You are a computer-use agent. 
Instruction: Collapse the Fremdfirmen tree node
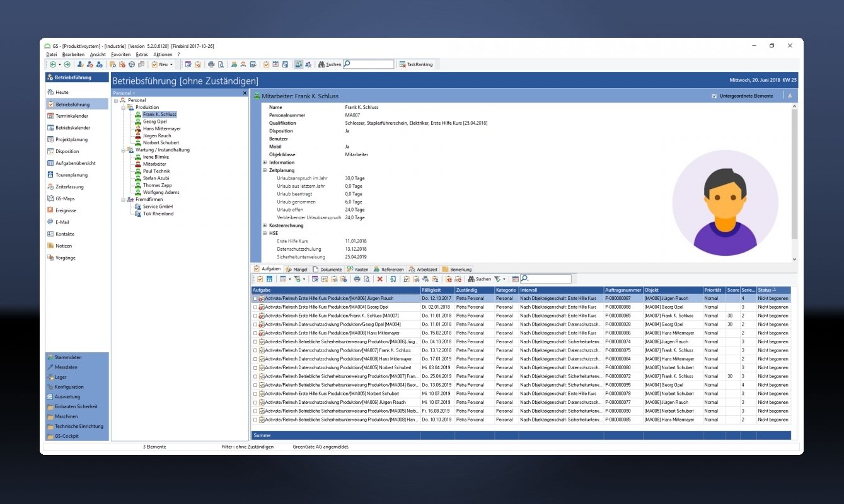pyautogui.click(x=123, y=200)
